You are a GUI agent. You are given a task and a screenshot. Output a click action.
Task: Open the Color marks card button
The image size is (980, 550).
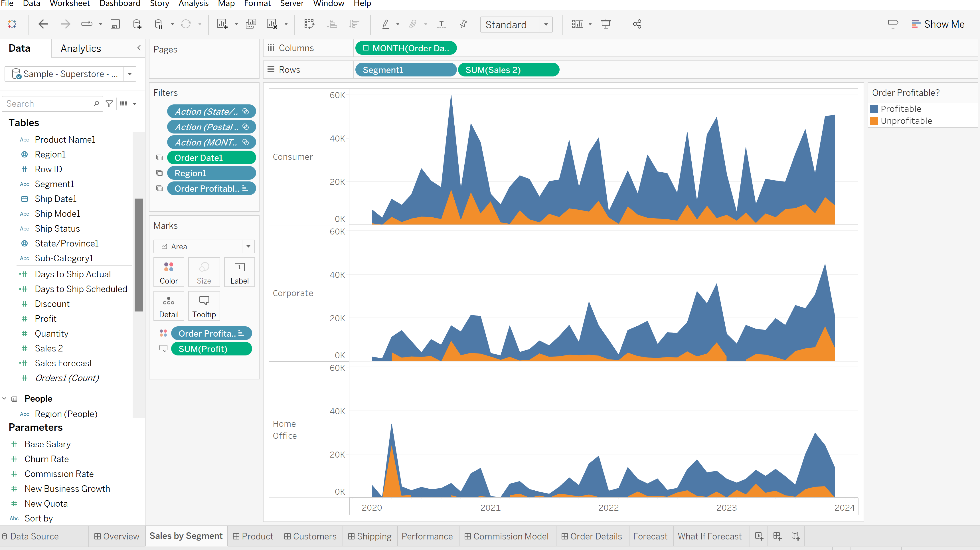(169, 272)
